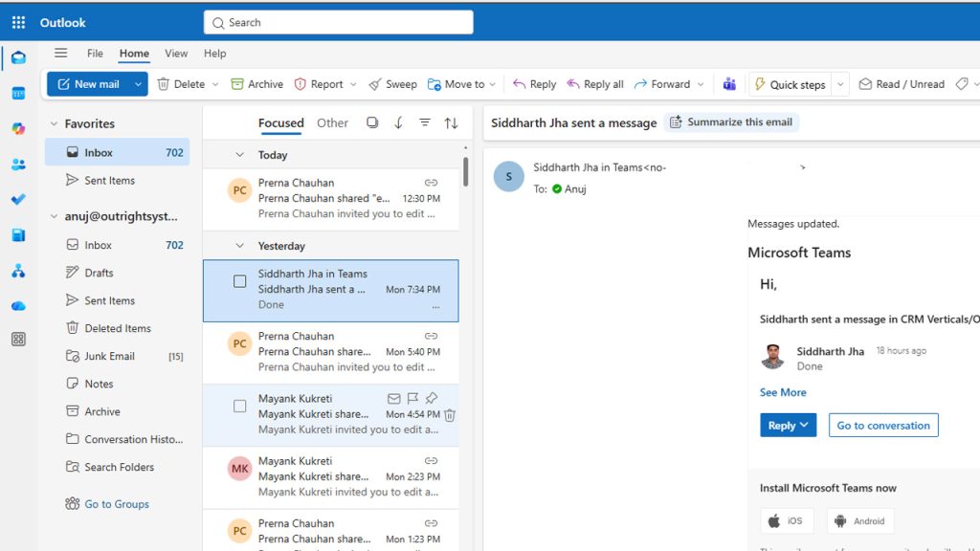The image size is (980, 551).
Task: Open Favorites Inbox folder
Action: 118,152
